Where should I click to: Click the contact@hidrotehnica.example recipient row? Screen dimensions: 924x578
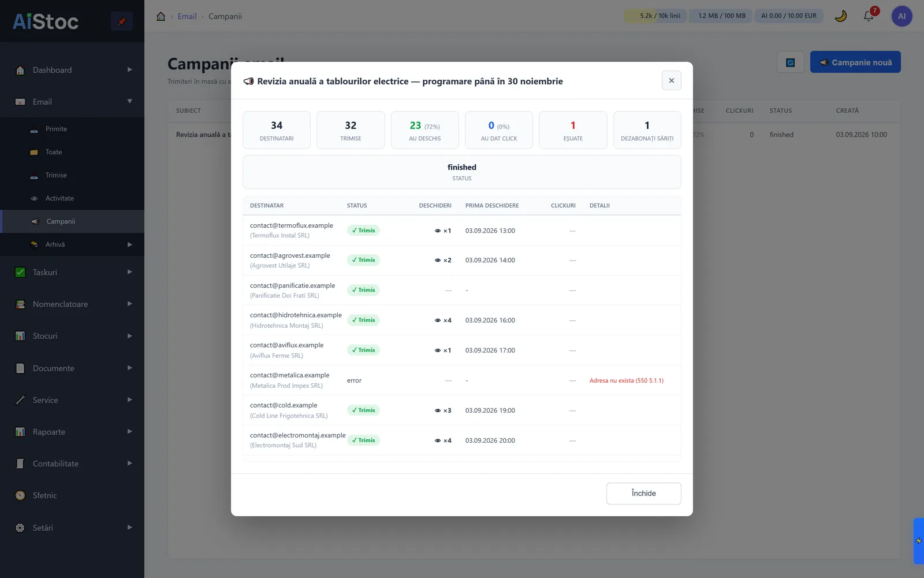[x=461, y=320]
